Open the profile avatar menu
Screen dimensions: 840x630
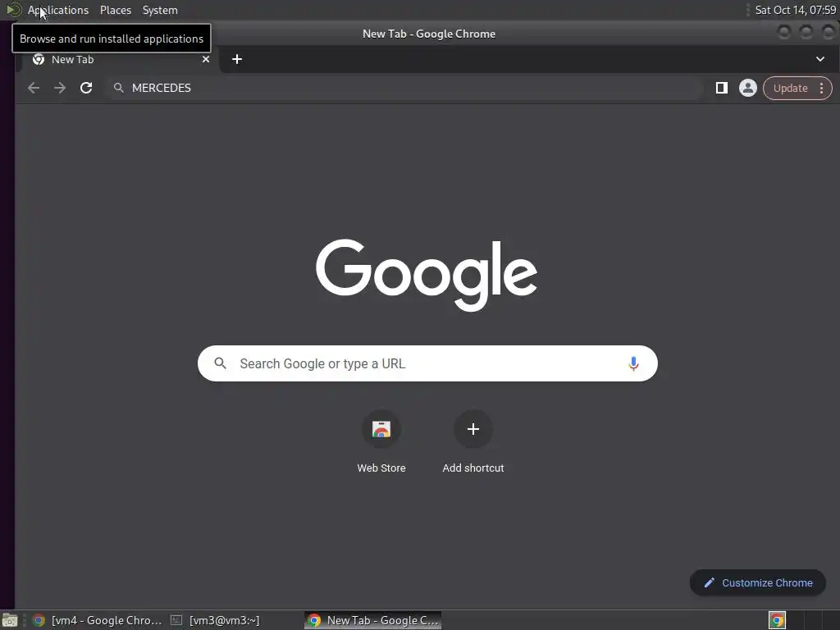coord(748,88)
